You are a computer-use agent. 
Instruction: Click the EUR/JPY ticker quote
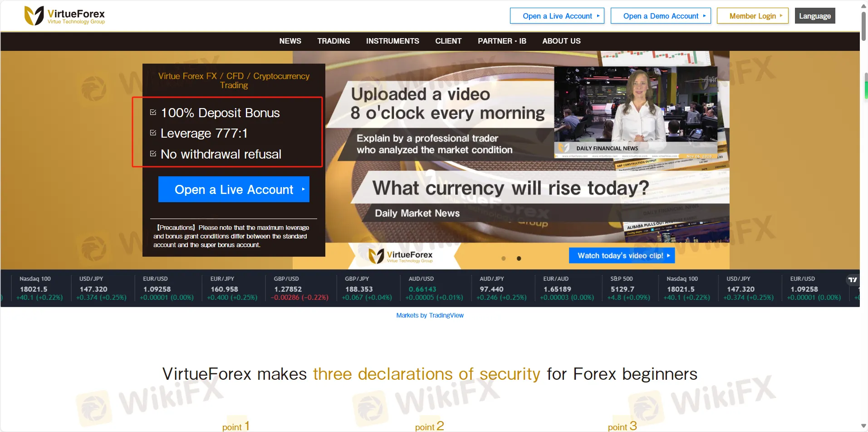coord(232,288)
